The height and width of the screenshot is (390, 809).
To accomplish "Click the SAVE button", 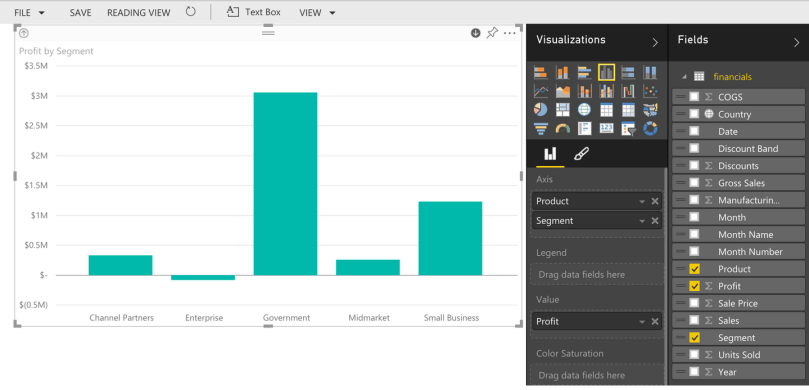I will (x=80, y=12).
